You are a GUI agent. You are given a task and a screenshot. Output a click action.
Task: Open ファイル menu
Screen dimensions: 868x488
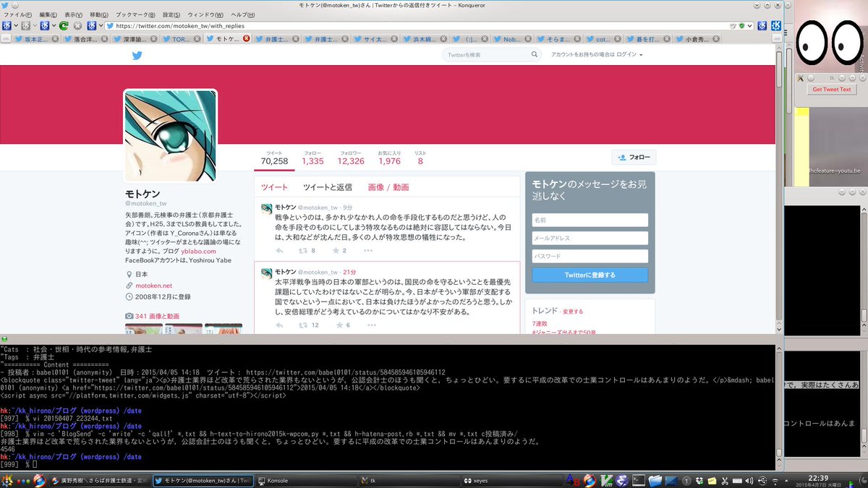[x=17, y=14]
